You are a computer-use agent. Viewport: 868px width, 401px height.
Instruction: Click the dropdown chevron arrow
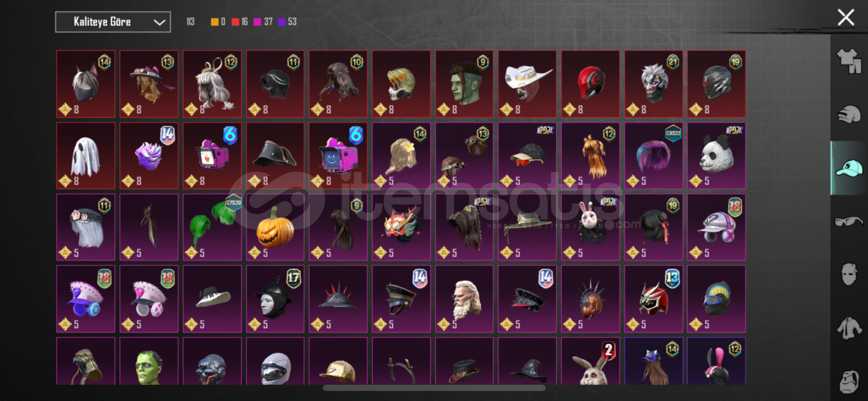click(x=159, y=22)
